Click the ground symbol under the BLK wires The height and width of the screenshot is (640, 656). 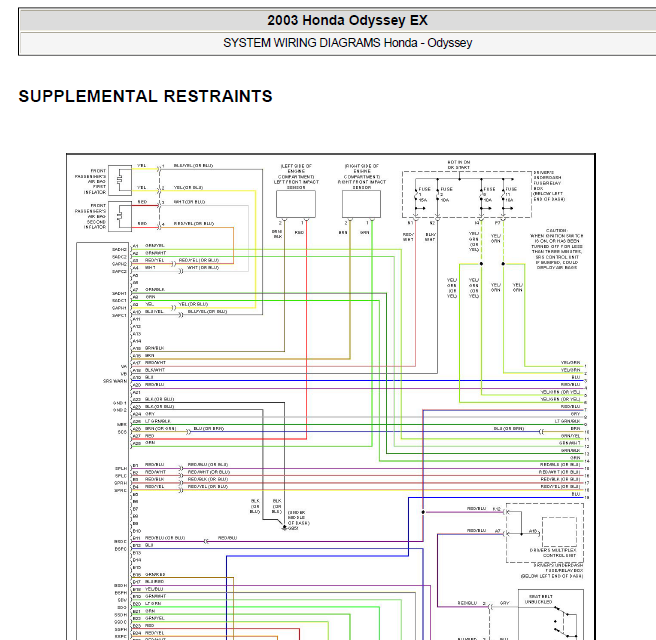click(x=284, y=528)
